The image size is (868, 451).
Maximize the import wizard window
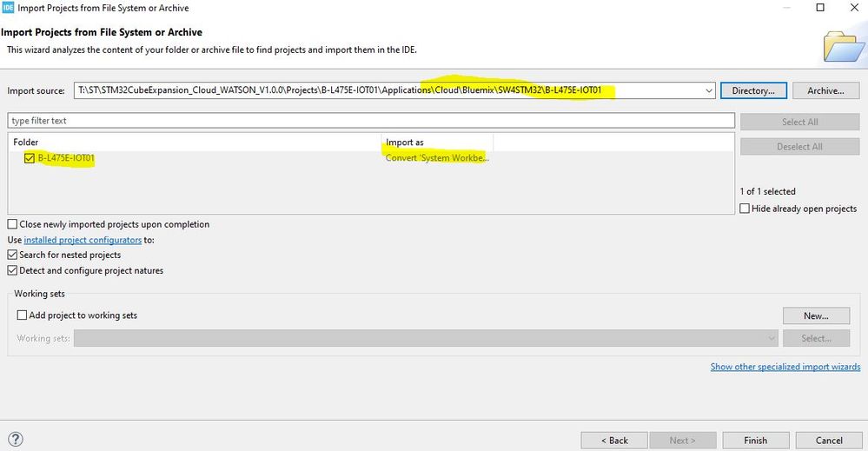820,7
